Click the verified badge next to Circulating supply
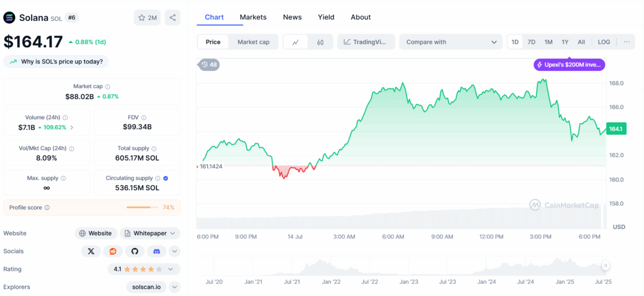 coord(166,178)
